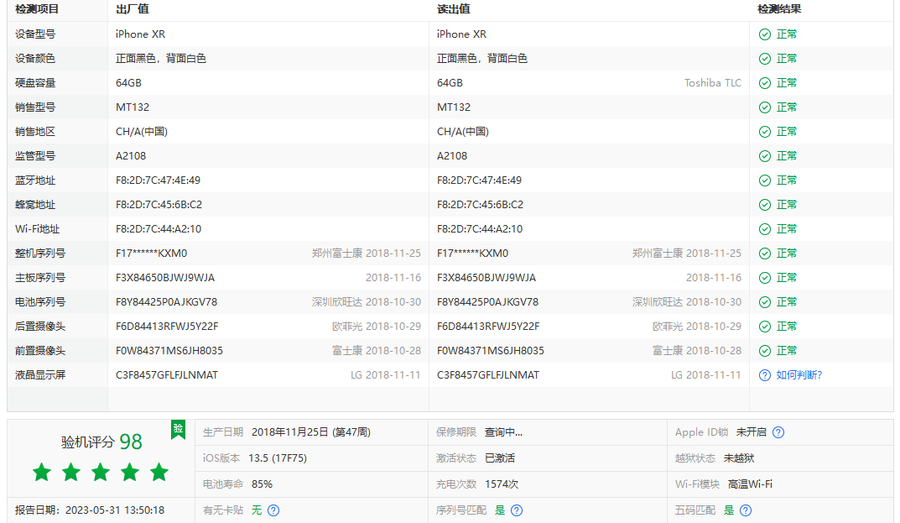Click the green check icon in 主板序列号 row
The image size is (900, 523).
(765, 278)
